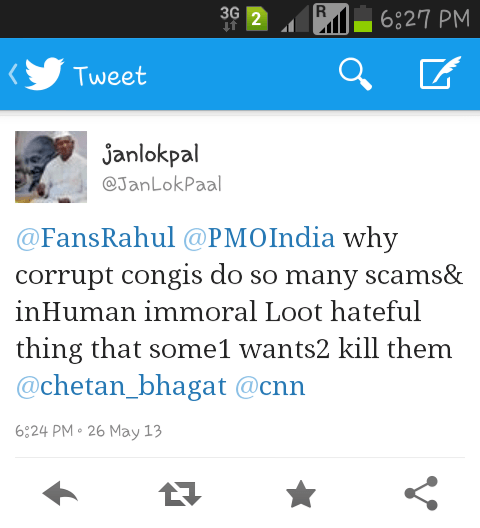Open the janlokpal profile picture

51,167
